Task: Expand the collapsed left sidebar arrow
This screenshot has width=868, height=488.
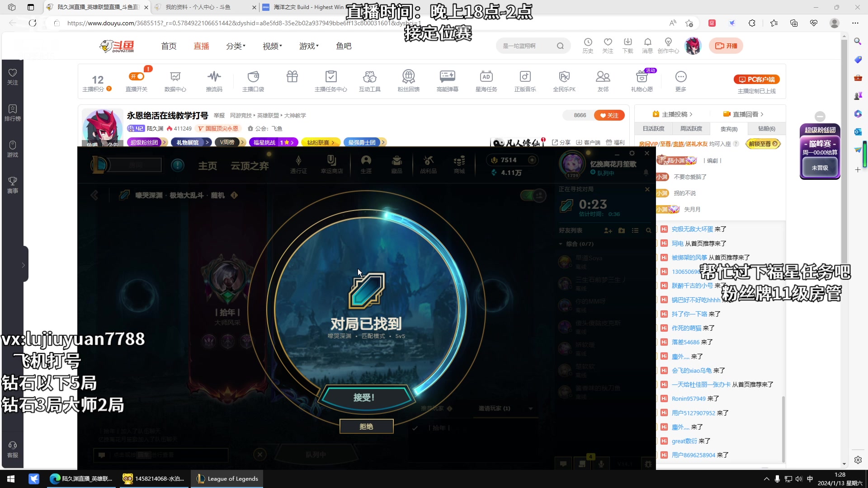Action: 24,265
